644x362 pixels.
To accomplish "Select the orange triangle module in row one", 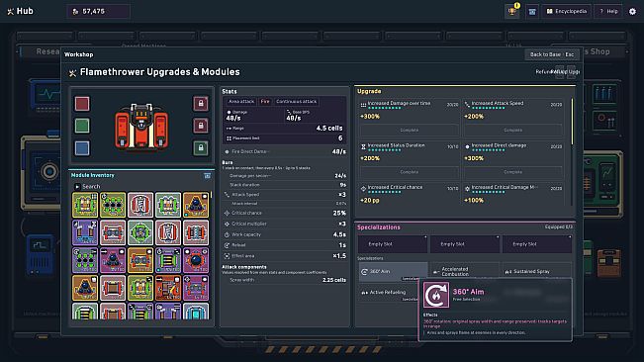I will (196, 205).
